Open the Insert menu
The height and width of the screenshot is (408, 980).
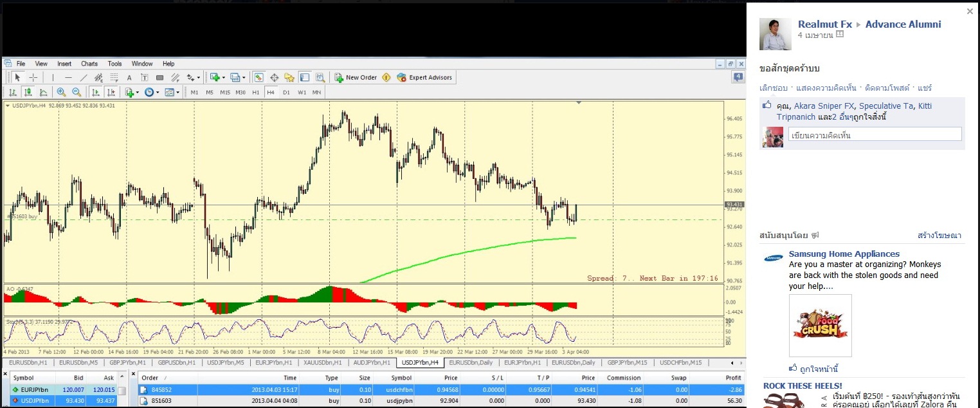tap(64, 64)
